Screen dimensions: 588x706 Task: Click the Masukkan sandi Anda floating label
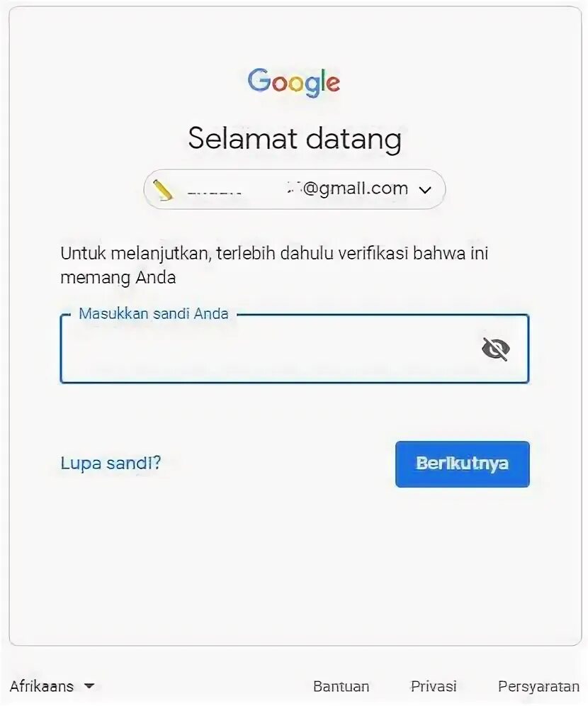[154, 313]
